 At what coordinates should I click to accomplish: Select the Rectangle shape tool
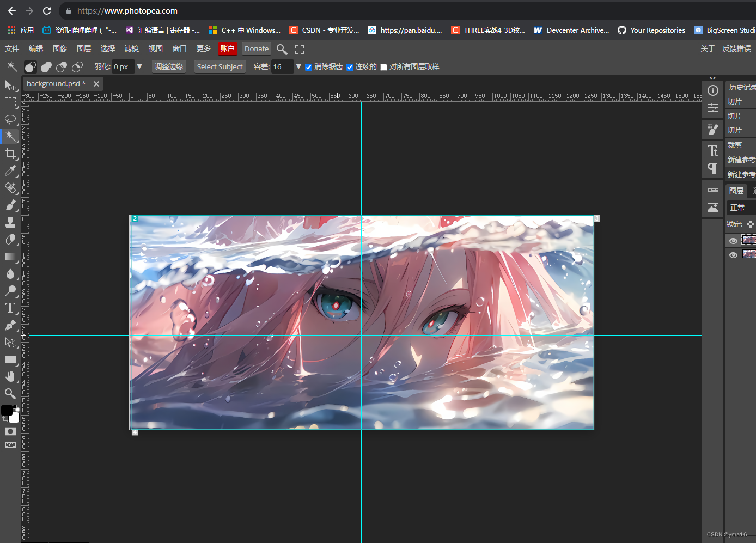click(10, 359)
